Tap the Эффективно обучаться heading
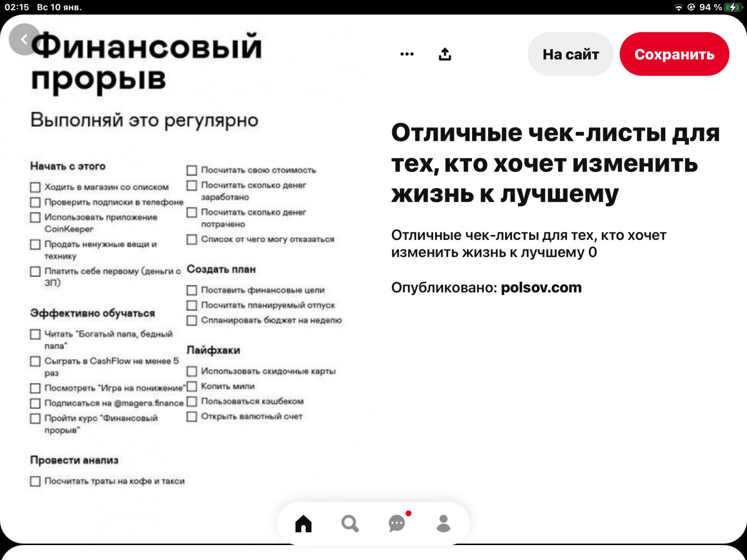This screenshot has width=747, height=560. tap(92, 314)
